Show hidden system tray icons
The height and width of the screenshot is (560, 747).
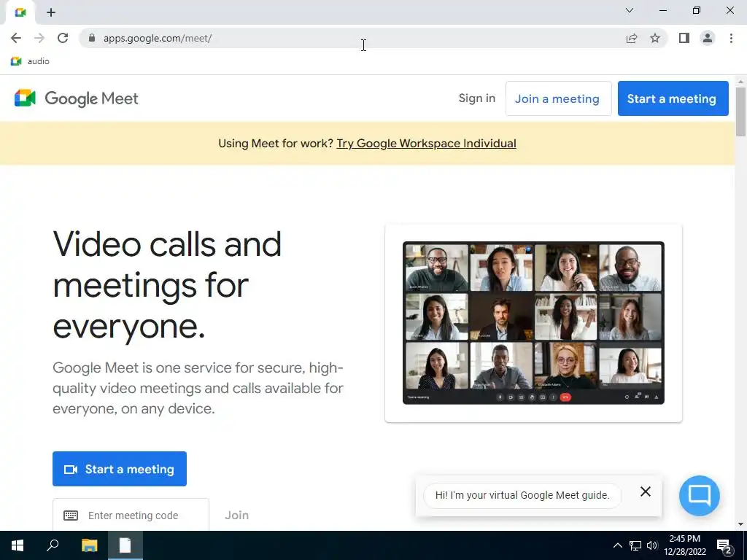tap(617, 545)
